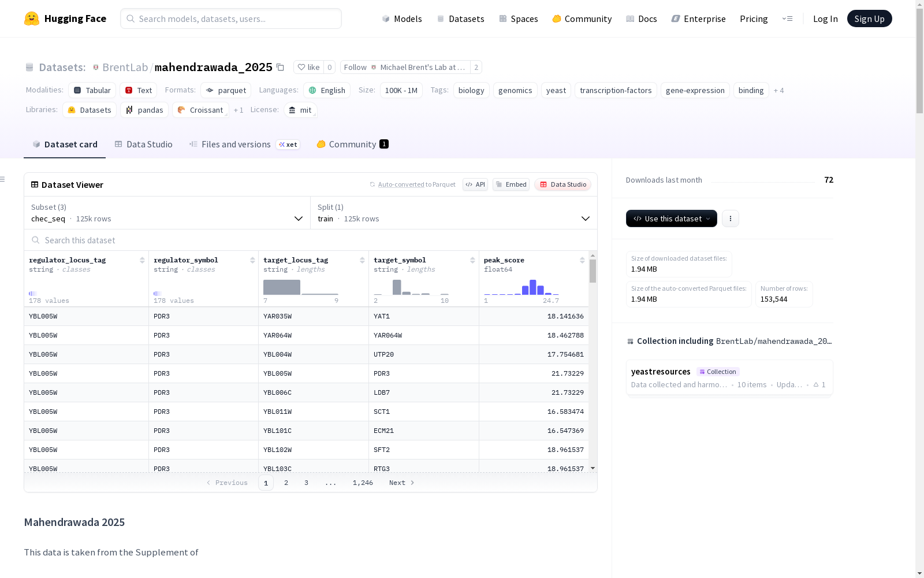Like the dataset with heart button

pos(308,67)
